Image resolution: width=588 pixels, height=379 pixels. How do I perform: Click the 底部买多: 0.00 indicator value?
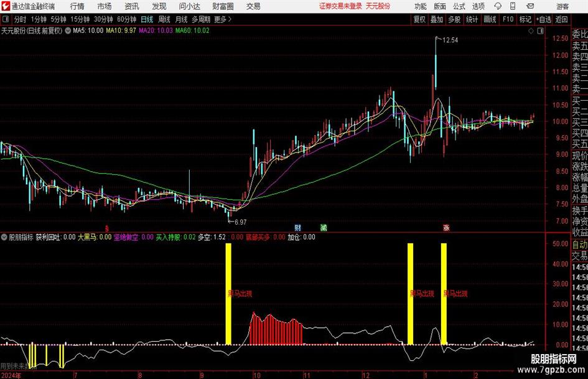point(266,237)
